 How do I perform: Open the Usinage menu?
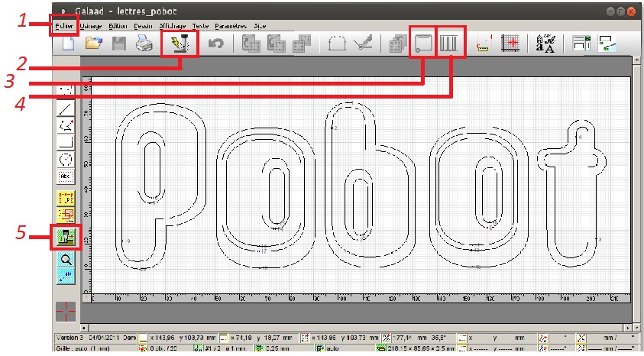pos(91,25)
